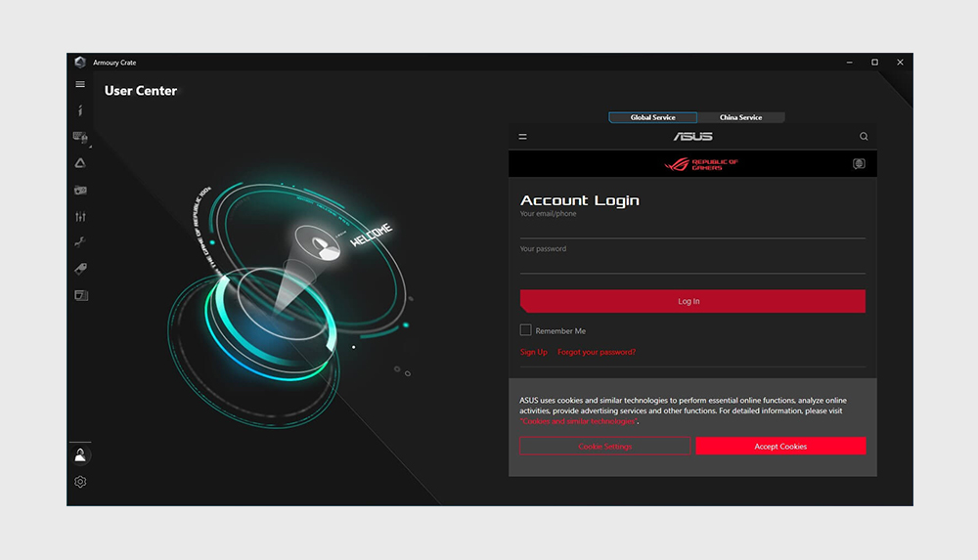
Task: Click the red Log In button
Action: click(692, 301)
